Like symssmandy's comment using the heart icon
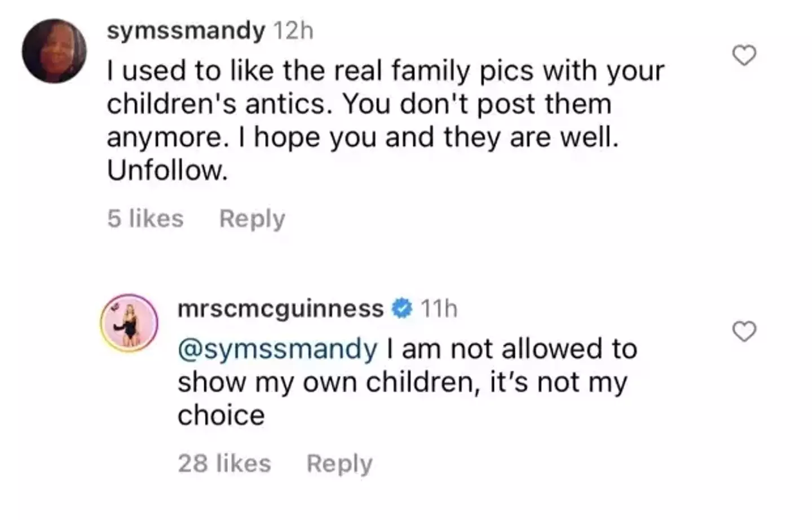Viewport: 812px width, 520px height. (x=743, y=55)
